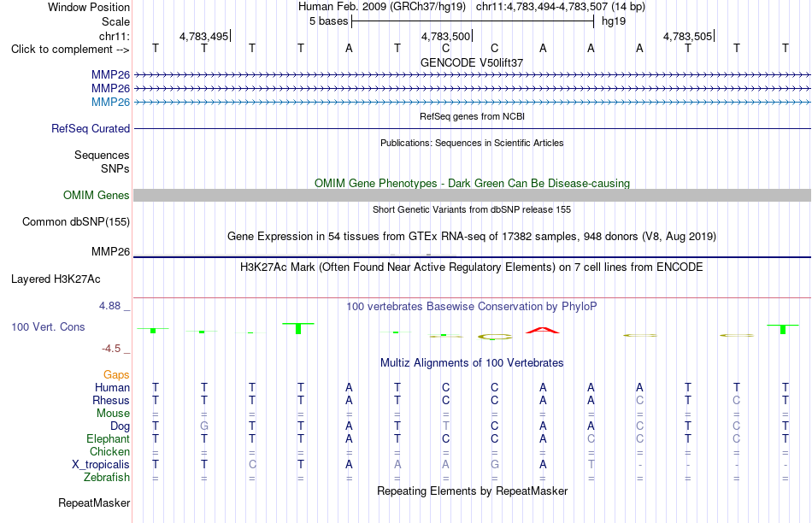Click the 4,783,495 coordinate marker
Image resolution: width=812 pixels, height=523 pixels.
[x=204, y=36]
